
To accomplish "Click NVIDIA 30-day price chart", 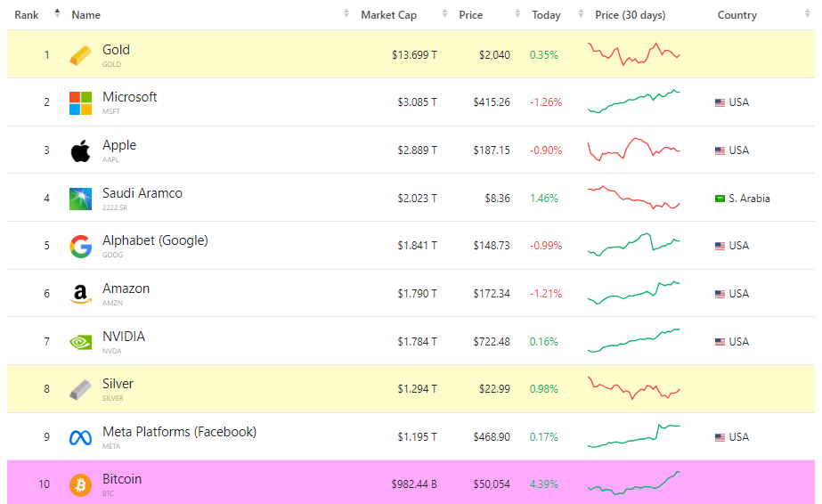I will tap(634, 340).
